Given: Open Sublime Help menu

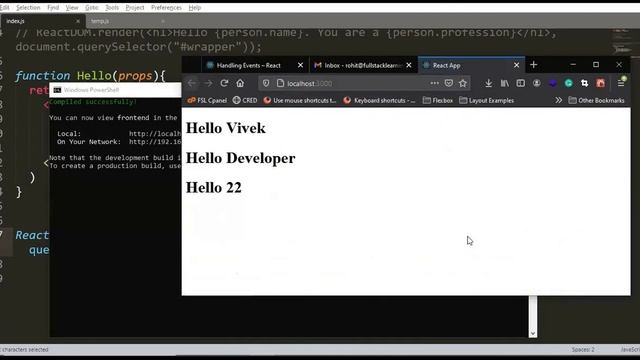Looking at the screenshot, I should pos(195,8).
